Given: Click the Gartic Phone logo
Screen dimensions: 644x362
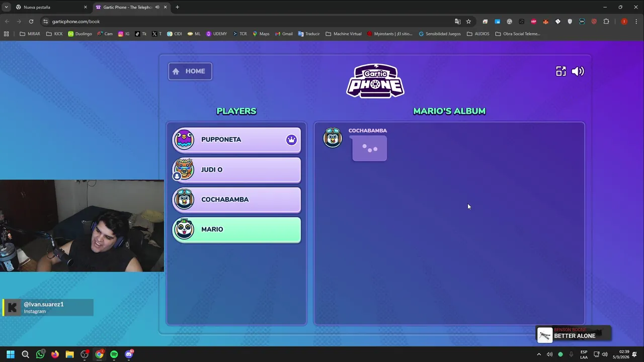Looking at the screenshot, I should (x=375, y=80).
